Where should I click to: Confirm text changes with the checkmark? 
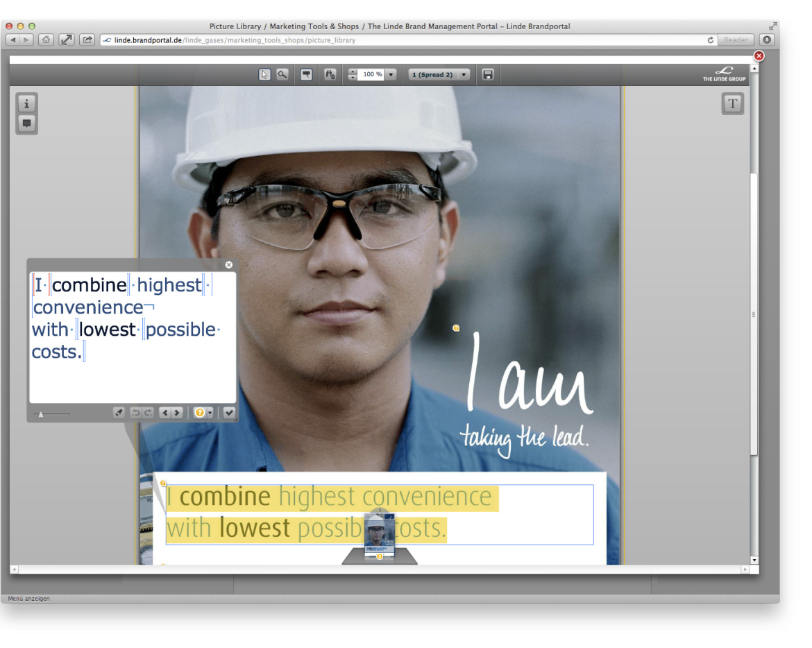230,413
